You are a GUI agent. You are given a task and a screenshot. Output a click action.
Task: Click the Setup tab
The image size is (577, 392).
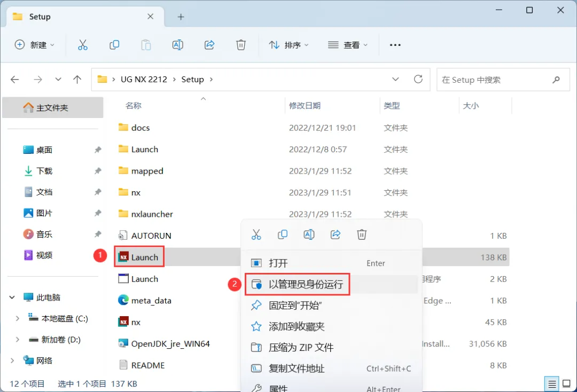(x=85, y=17)
